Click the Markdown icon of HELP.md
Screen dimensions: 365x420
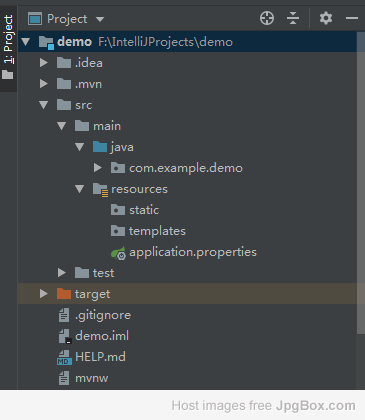click(64, 357)
